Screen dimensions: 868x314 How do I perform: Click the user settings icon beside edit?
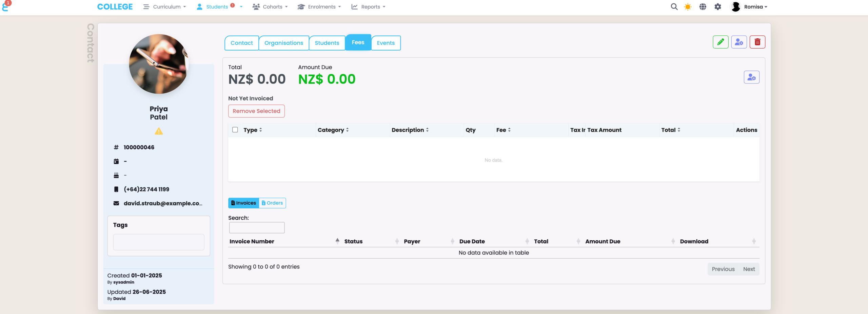click(x=739, y=42)
